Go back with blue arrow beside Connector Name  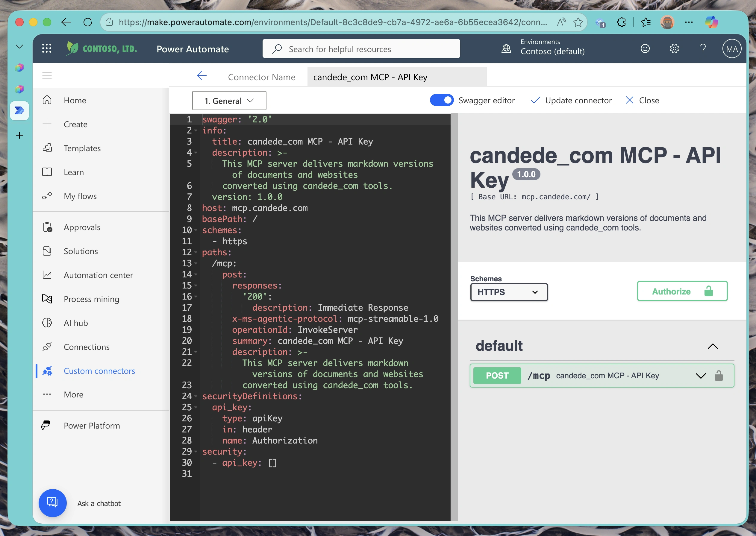pos(202,76)
